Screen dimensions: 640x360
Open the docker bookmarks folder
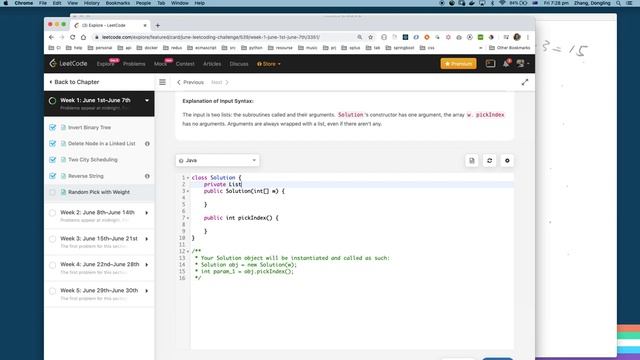[x=147, y=48]
